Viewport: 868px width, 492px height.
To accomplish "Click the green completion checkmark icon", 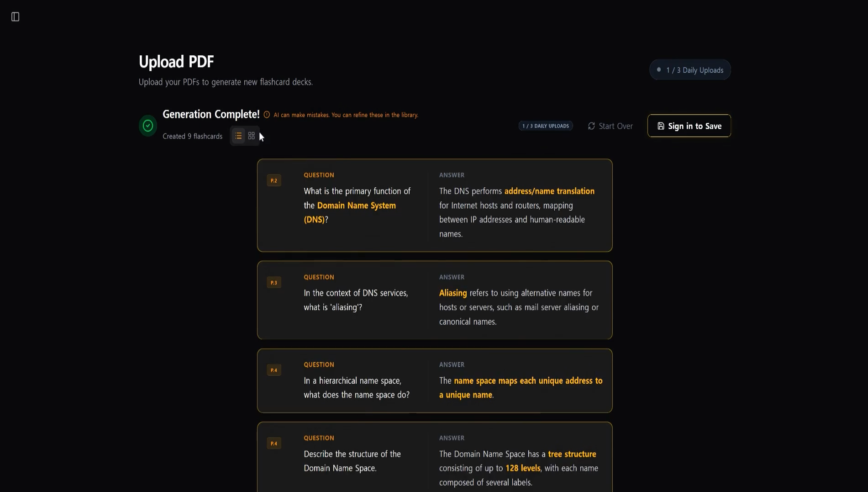I will tap(147, 125).
